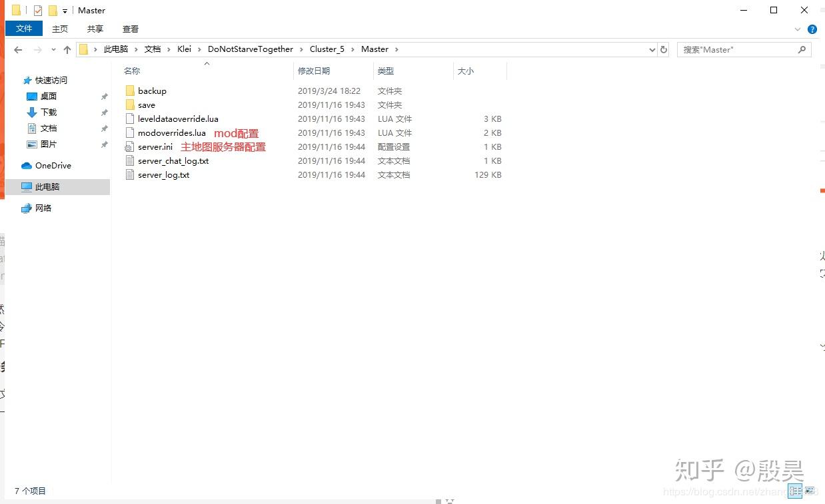Expand chevron after Klei in breadcrumb
This screenshot has height=504, width=825.
(x=199, y=49)
